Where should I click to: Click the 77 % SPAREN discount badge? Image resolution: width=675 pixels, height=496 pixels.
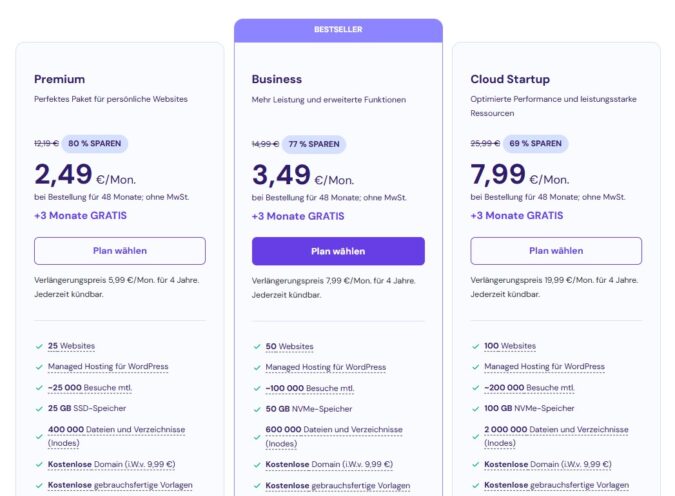click(x=313, y=144)
